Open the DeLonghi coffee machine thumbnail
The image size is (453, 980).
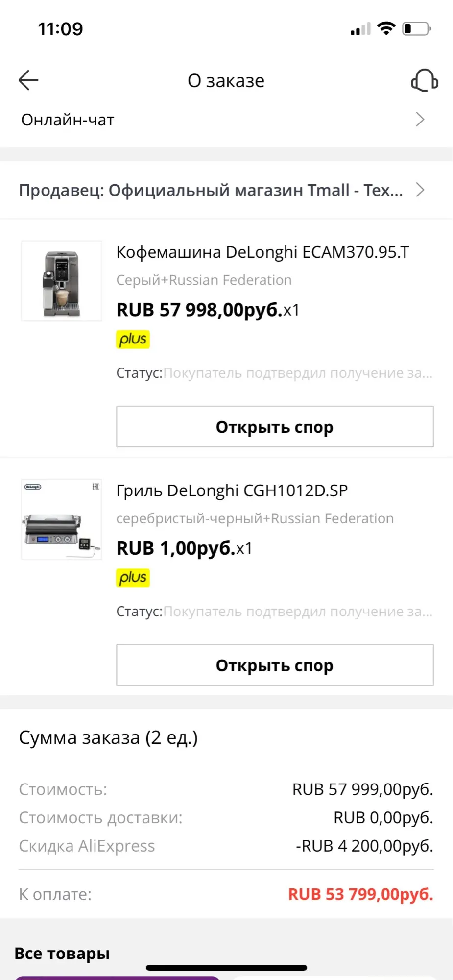tap(62, 281)
